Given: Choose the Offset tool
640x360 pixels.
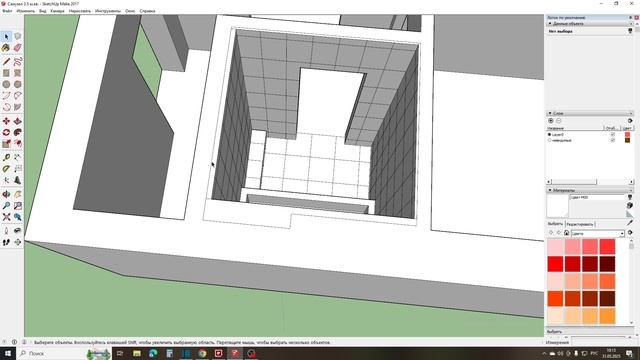Looking at the screenshot, I should click(18, 144).
